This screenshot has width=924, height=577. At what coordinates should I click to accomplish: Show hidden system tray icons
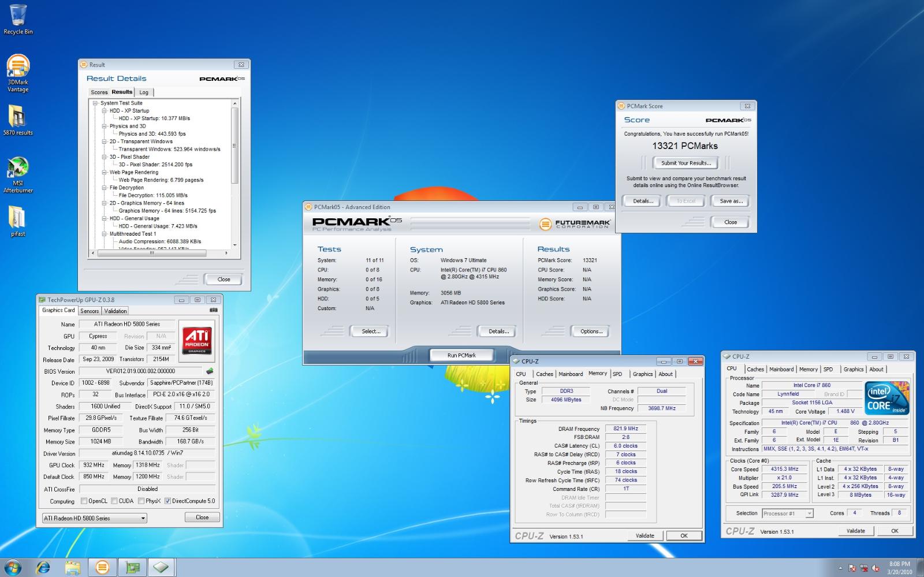point(840,568)
